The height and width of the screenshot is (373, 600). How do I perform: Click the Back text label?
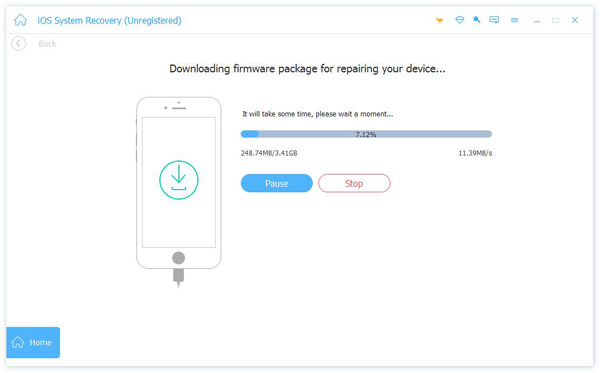click(x=47, y=44)
